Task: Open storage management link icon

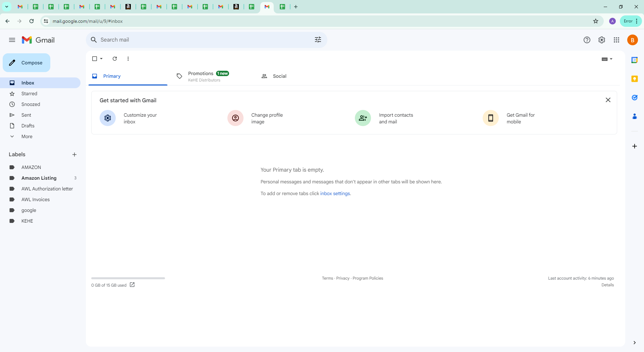Action: click(x=132, y=285)
